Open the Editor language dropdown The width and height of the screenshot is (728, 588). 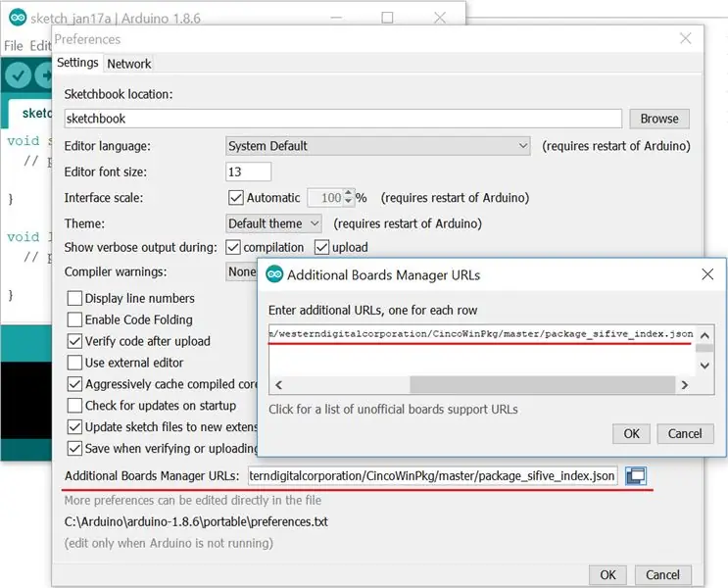tap(378, 146)
